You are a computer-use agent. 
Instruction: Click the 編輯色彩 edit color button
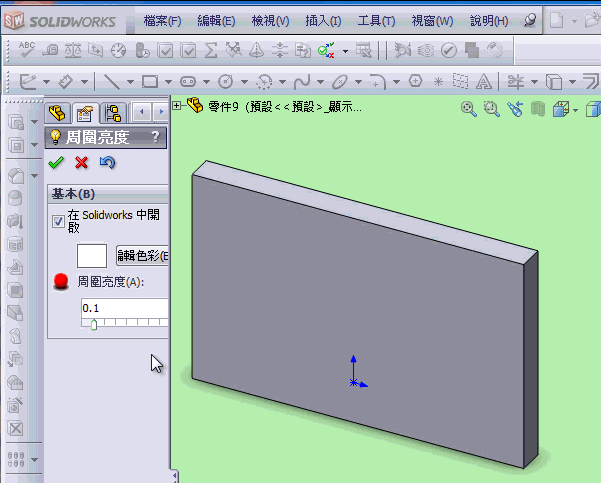coord(142,256)
